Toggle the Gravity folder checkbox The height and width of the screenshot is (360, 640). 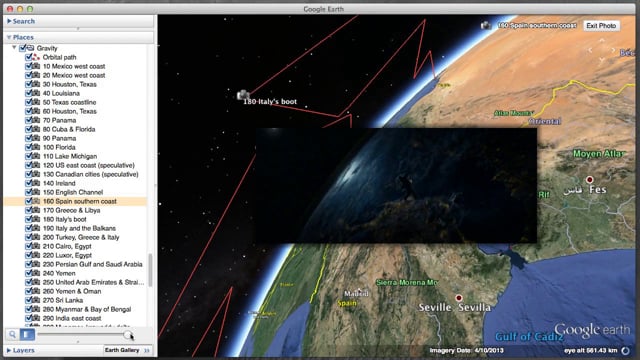tap(22, 48)
